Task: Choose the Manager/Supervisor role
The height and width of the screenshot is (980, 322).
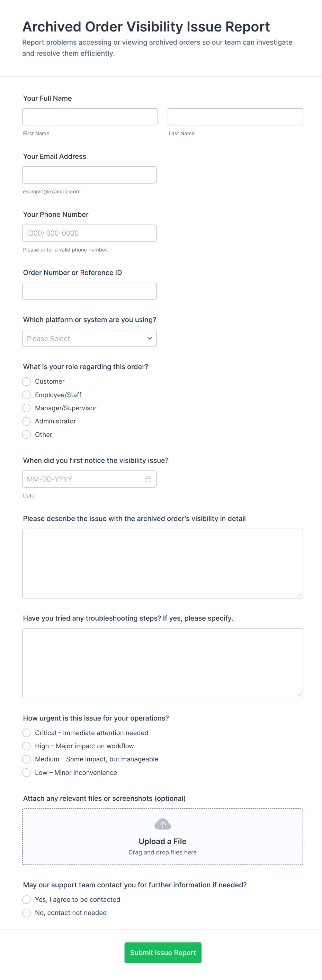Action: tap(27, 408)
